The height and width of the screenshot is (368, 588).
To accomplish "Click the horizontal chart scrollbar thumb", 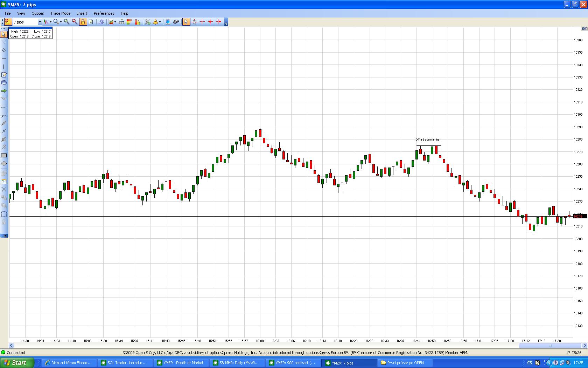I will click(x=550, y=346).
